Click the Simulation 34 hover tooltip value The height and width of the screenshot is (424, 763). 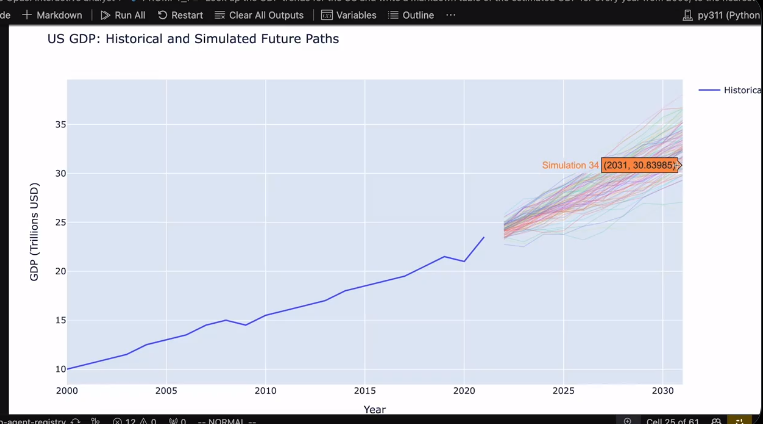(x=639, y=165)
